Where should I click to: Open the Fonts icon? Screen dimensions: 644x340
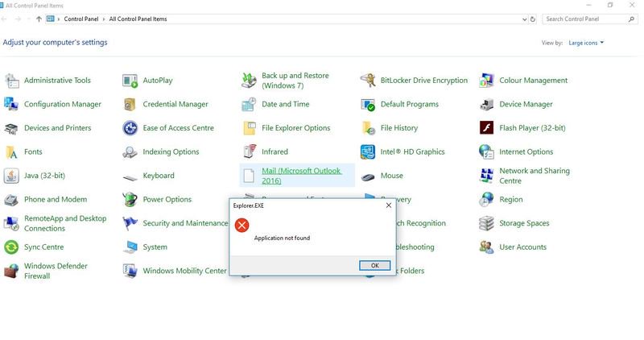[11, 152]
